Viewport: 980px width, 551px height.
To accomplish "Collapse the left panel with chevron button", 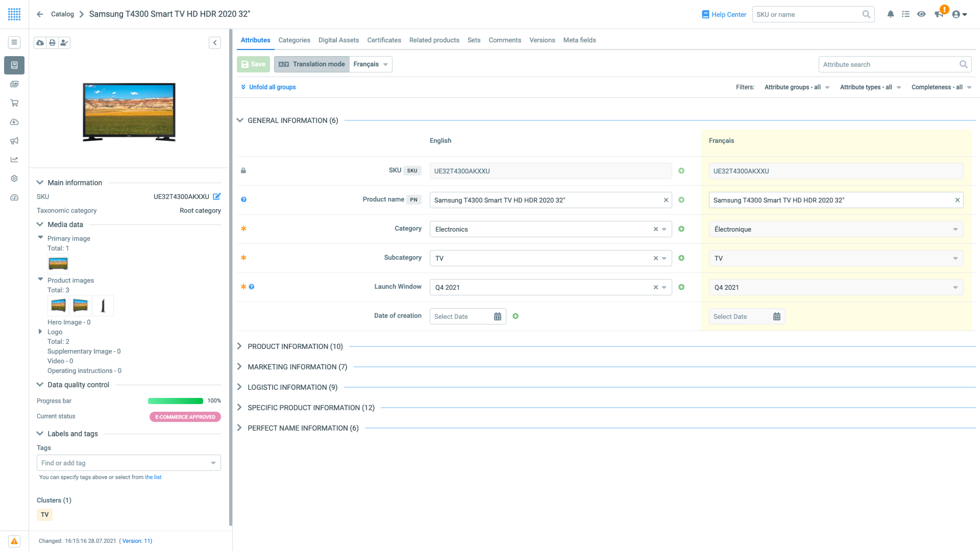I will tap(215, 43).
